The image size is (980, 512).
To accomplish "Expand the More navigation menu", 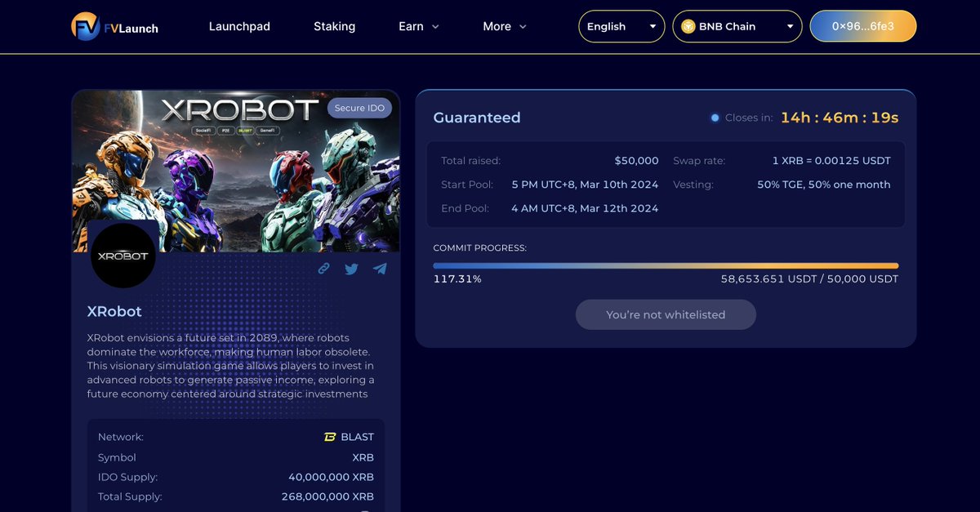I will [504, 26].
